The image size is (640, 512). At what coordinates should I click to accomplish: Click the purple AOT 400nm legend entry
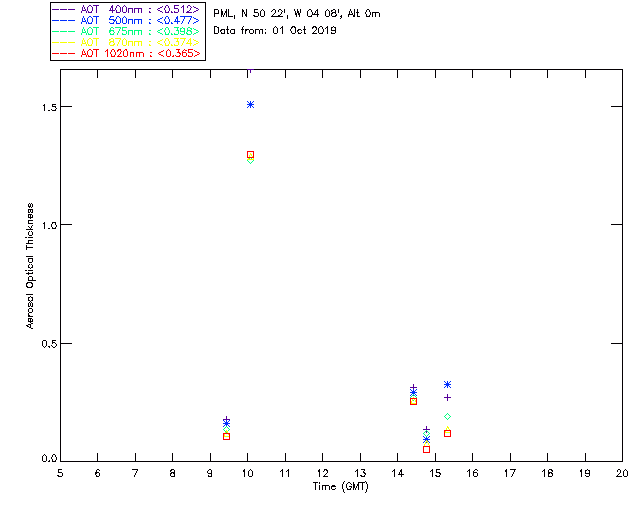click(x=126, y=9)
